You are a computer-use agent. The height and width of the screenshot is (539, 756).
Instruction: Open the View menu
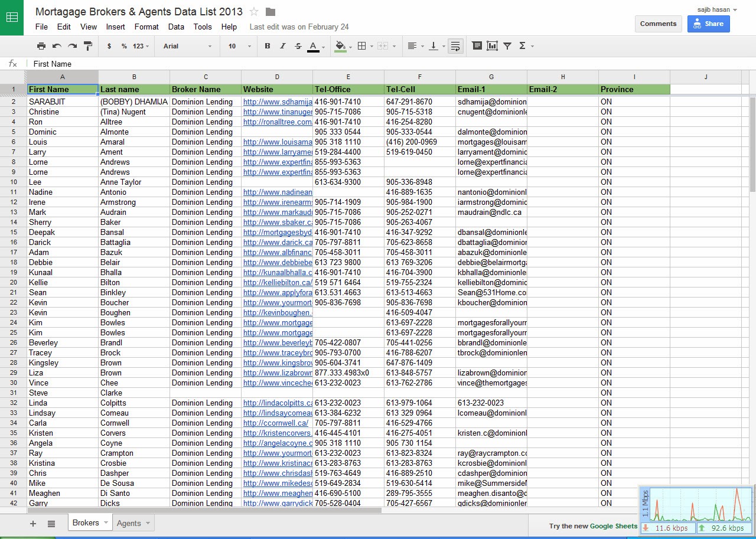tap(89, 27)
